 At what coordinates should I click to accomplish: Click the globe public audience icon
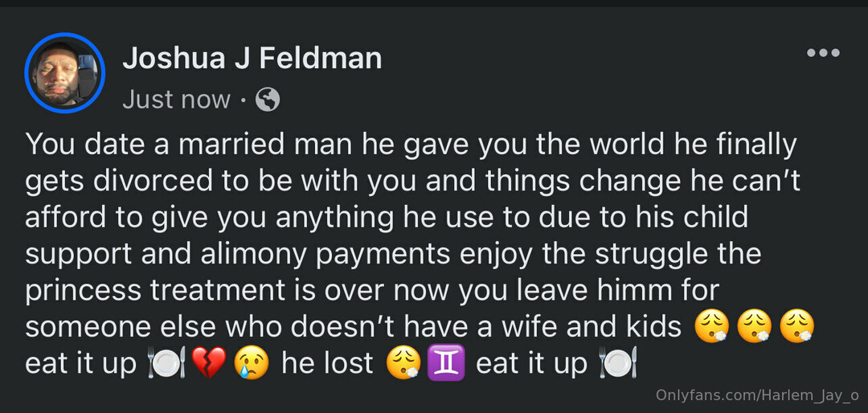[268, 100]
